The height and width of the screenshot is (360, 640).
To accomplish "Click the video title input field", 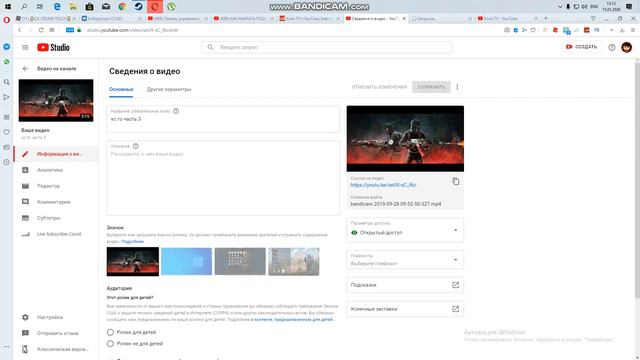I will [x=223, y=119].
